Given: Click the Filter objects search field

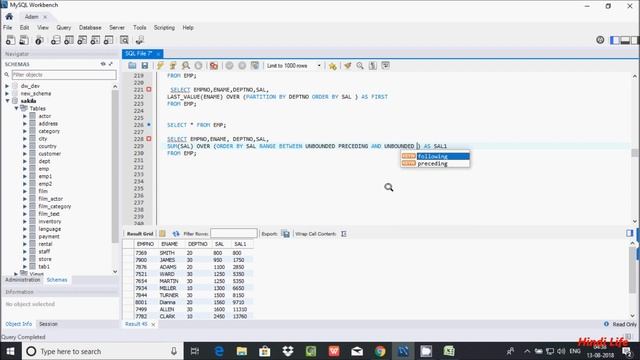Looking at the screenshot, I should point(64,75).
